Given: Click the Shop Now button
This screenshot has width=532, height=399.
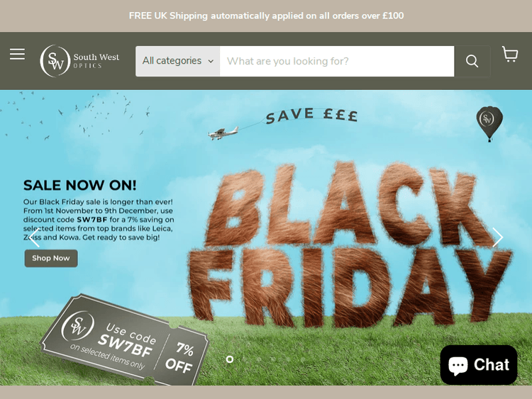Looking at the screenshot, I should 51,258.
